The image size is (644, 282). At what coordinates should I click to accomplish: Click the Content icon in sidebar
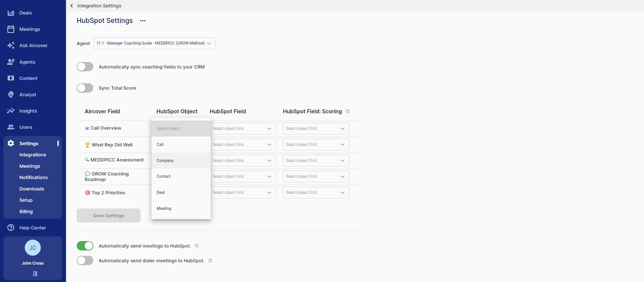[x=11, y=78]
